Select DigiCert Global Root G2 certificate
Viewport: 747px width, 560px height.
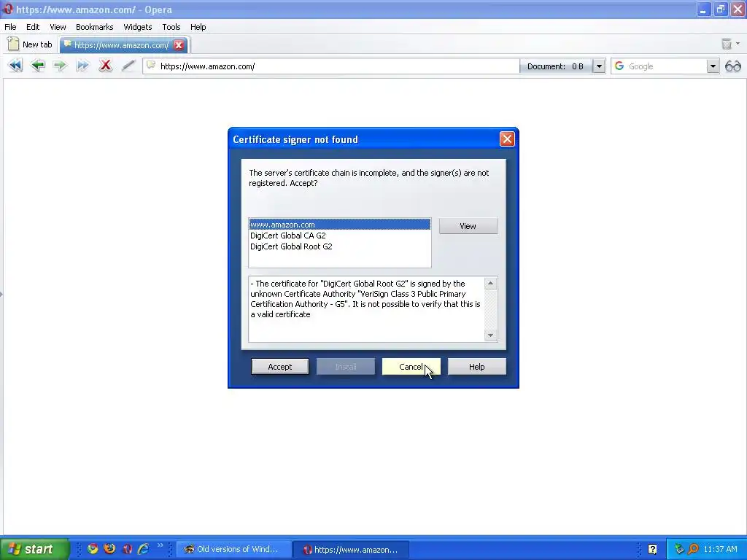click(339, 246)
